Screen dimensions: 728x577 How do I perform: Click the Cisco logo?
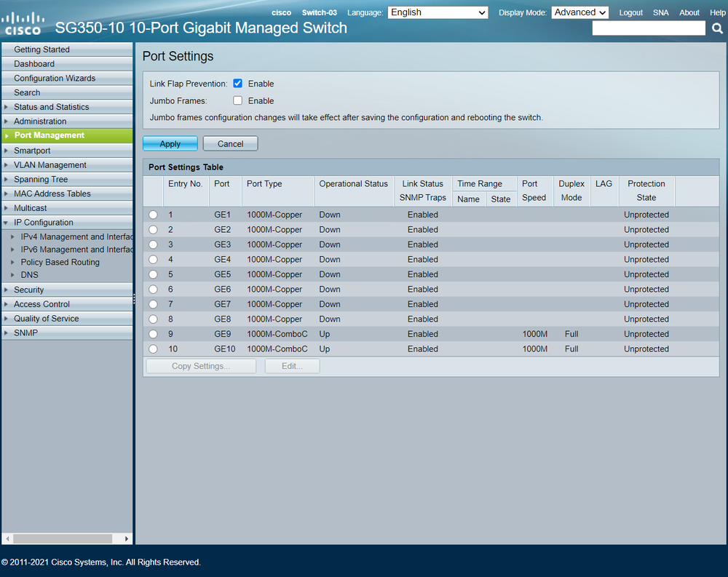(23, 24)
